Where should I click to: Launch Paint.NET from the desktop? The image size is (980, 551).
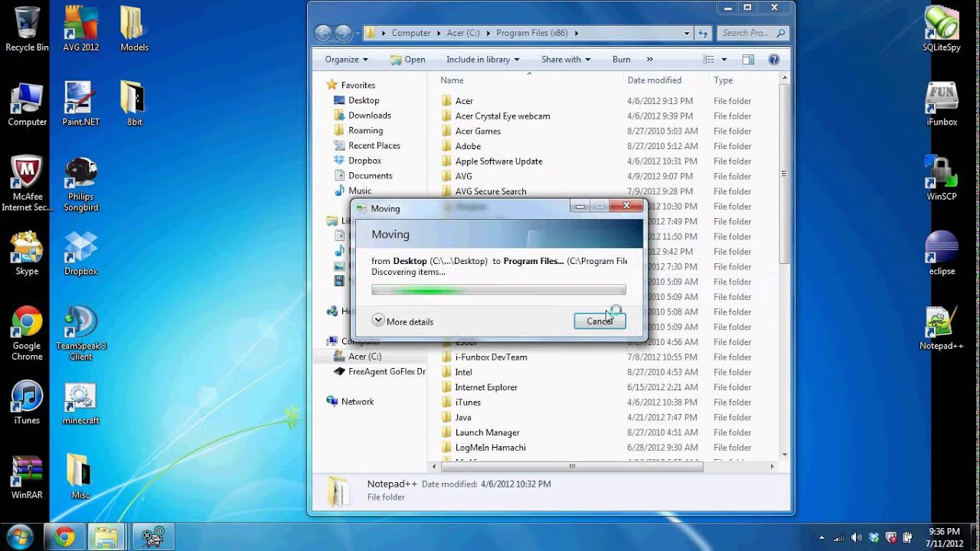point(81,104)
